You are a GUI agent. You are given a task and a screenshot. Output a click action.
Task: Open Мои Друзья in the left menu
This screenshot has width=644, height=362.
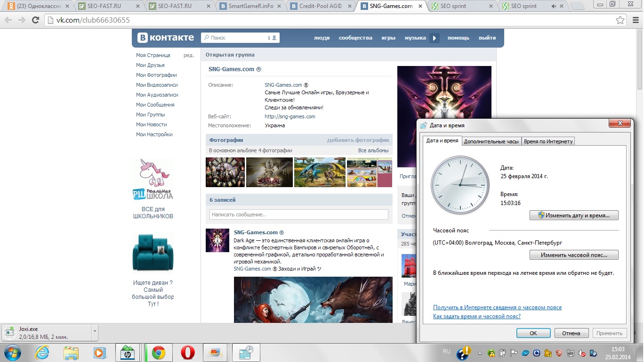(150, 65)
